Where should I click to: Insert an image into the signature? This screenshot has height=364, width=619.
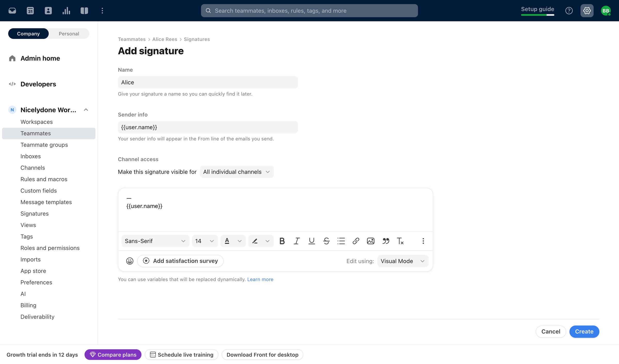pyautogui.click(x=371, y=241)
